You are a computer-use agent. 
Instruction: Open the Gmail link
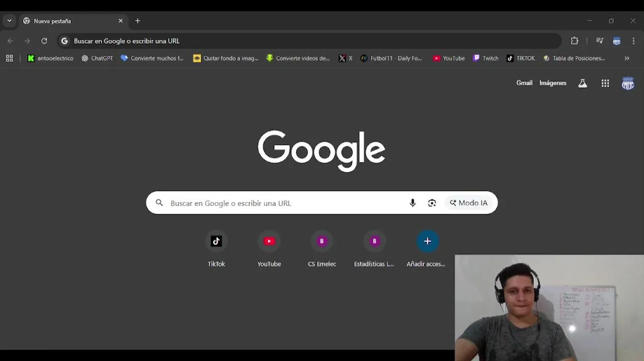pyautogui.click(x=524, y=83)
